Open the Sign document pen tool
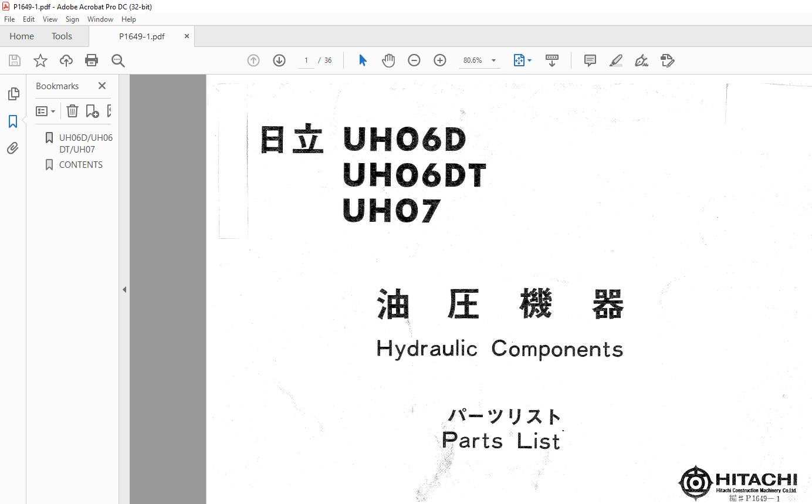This screenshot has height=504, width=812. 641,60
